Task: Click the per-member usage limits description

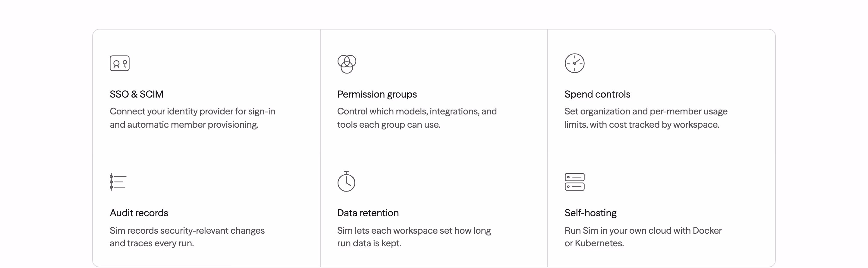Action: [646, 118]
